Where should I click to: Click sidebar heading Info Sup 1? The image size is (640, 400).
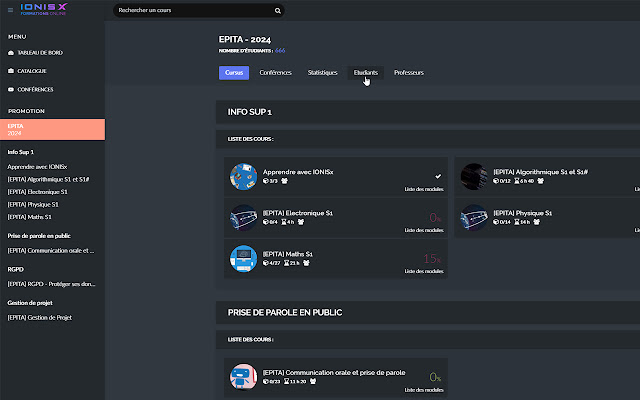point(20,152)
